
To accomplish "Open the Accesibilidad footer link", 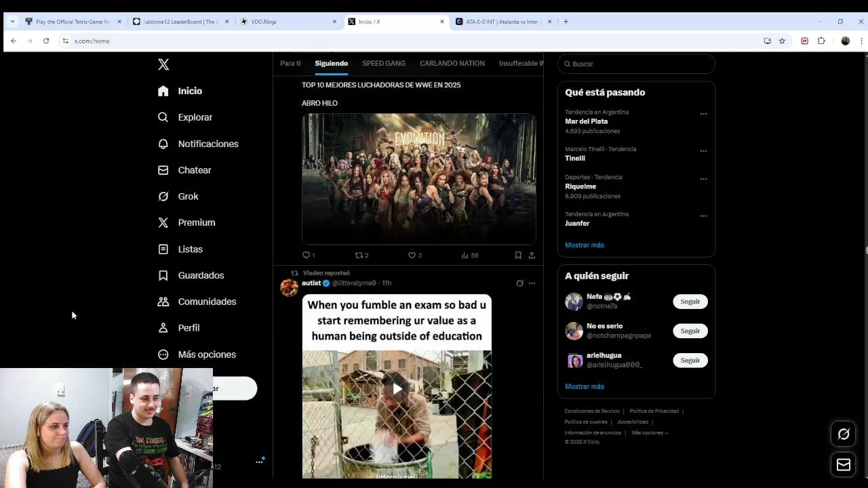I will tap(633, 422).
